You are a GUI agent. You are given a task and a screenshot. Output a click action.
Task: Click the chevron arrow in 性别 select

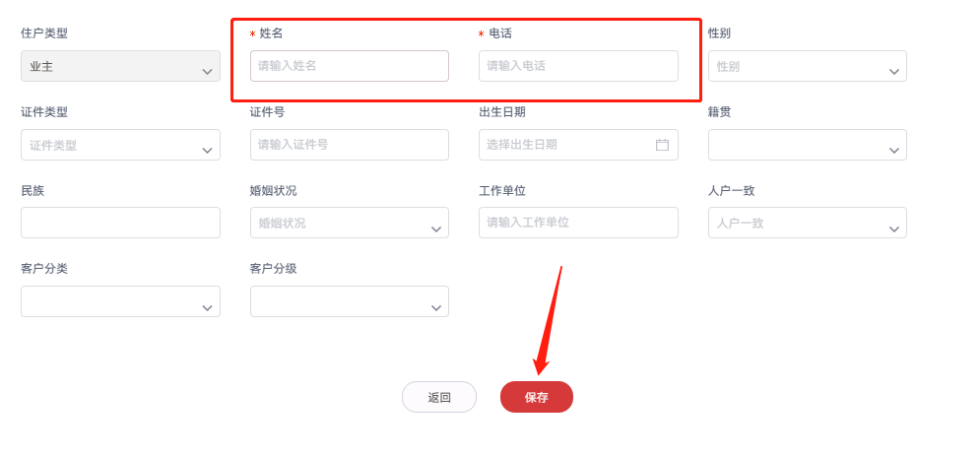pyautogui.click(x=894, y=71)
